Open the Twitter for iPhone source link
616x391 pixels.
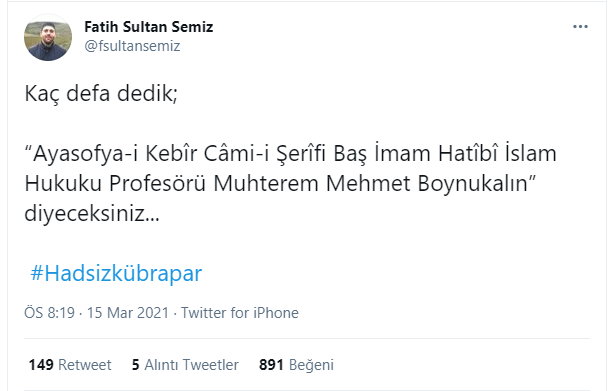coord(240,313)
